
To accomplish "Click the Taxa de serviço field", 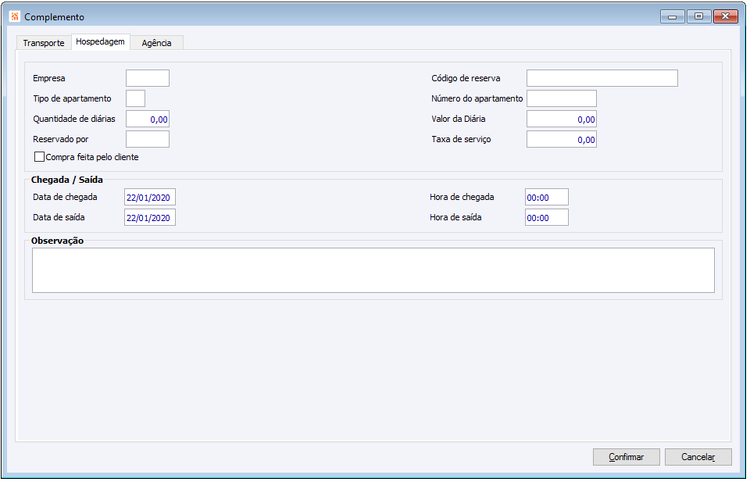I will click(x=562, y=139).
